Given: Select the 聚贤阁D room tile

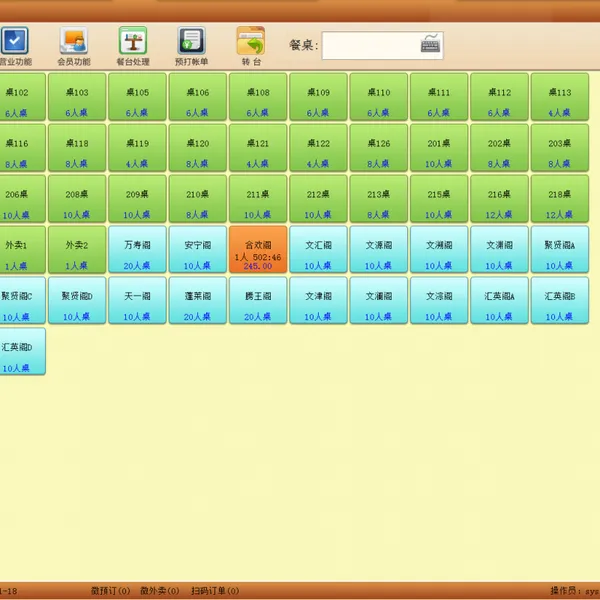Looking at the screenshot, I should (x=77, y=300).
